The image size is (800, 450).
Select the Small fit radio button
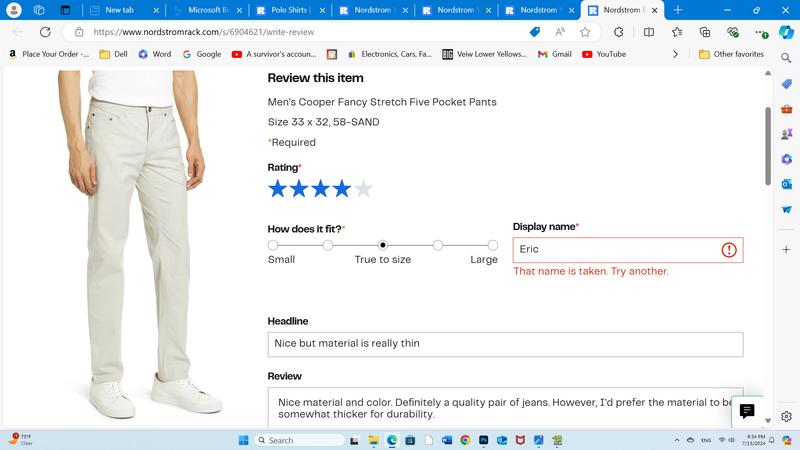[x=273, y=245]
